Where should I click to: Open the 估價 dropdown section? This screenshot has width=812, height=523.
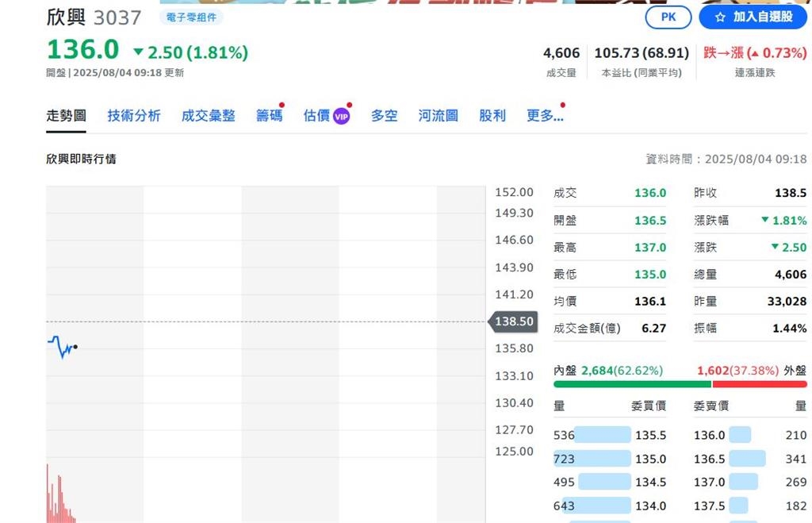320,115
